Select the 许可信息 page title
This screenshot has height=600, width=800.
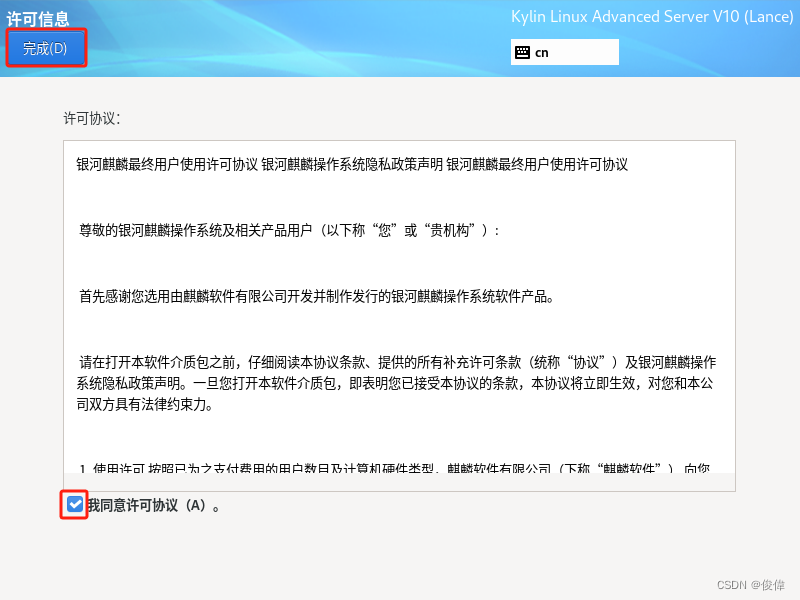pyautogui.click(x=38, y=19)
